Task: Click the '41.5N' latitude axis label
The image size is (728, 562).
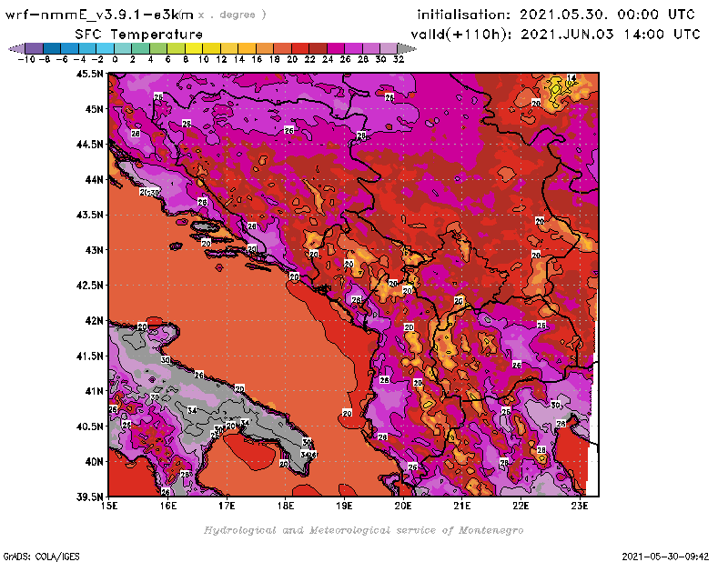Action: [x=89, y=356]
